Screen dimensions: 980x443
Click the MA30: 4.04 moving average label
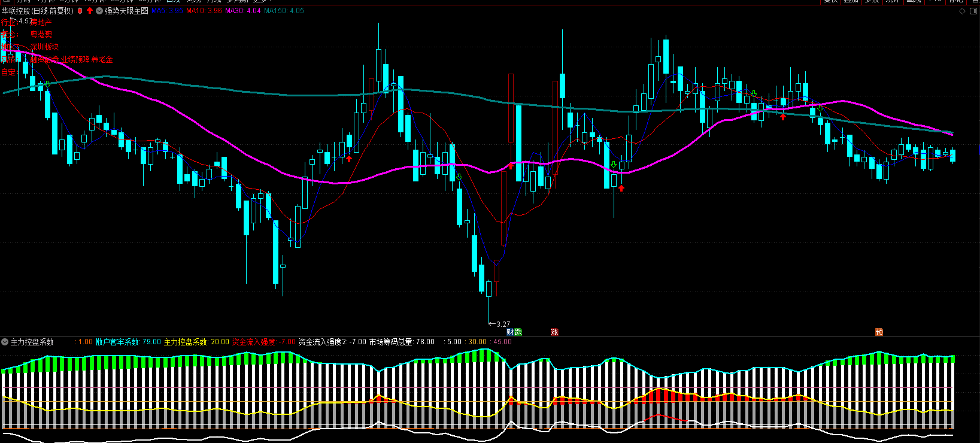tap(242, 11)
